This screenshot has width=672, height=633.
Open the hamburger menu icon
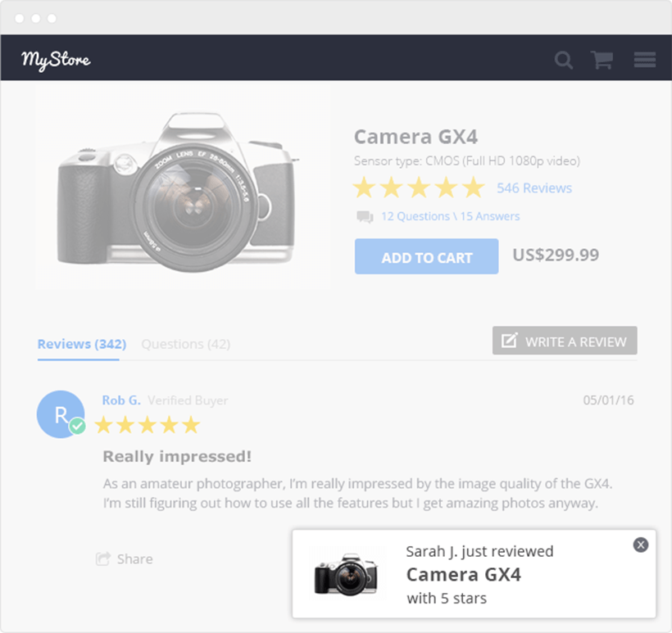(x=644, y=60)
